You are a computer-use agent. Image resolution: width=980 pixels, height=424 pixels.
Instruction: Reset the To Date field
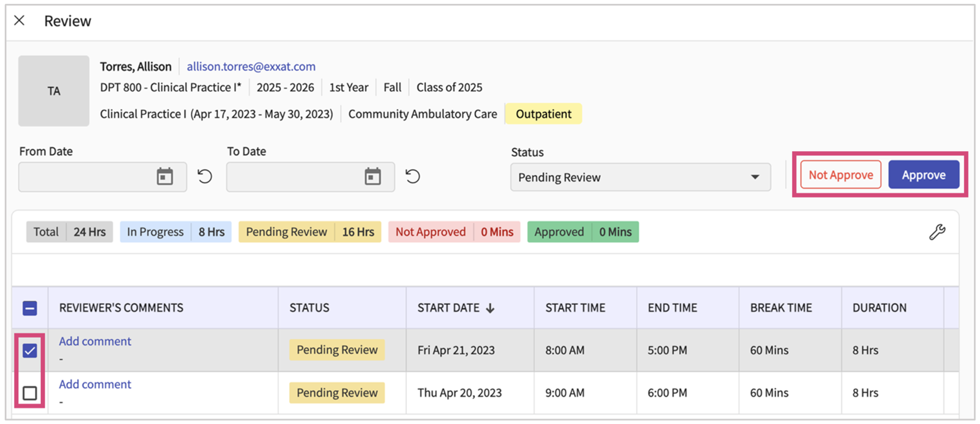coord(413,176)
